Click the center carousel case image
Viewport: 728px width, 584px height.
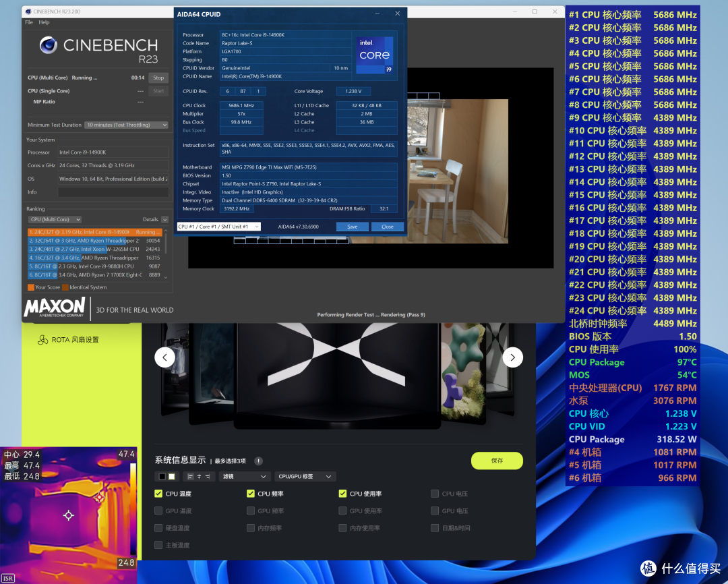pos(338,376)
